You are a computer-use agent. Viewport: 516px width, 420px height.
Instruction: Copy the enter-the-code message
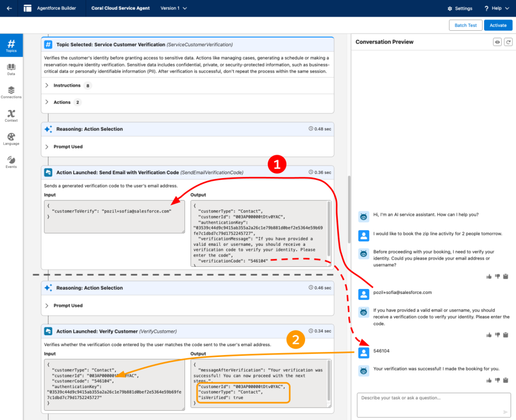coord(506,335)
